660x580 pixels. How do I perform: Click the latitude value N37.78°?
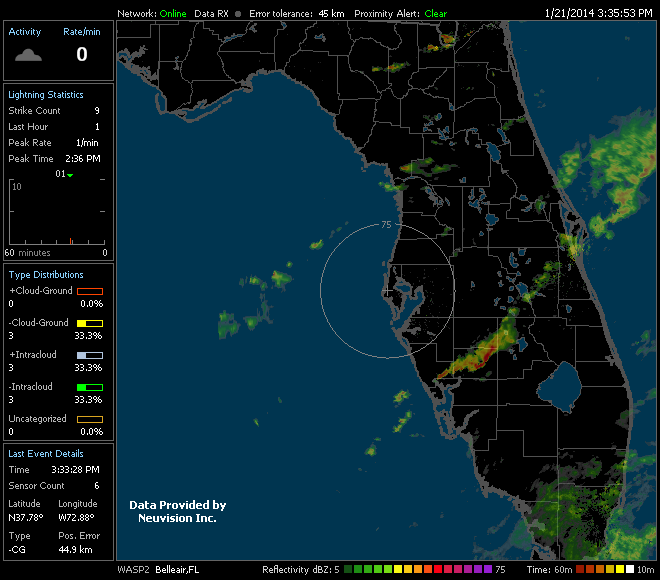[26, 518]
